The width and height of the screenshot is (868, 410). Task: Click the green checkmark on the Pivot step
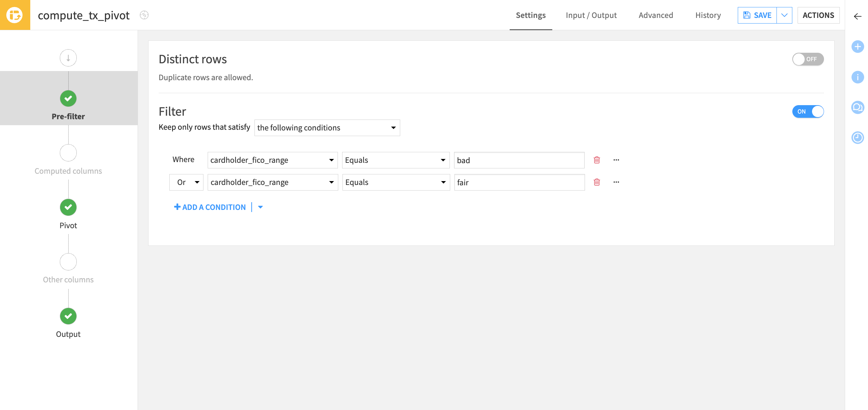[68, 207]
